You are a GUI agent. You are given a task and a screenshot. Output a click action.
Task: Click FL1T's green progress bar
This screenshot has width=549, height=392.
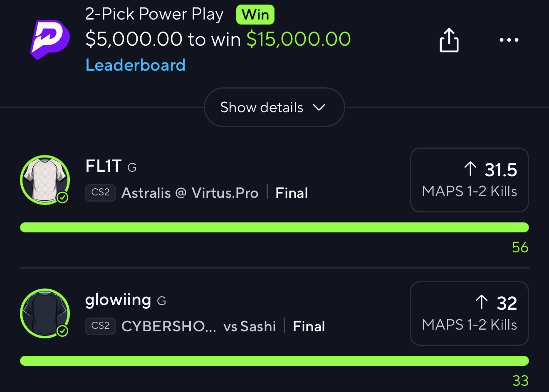pos(274,227)
